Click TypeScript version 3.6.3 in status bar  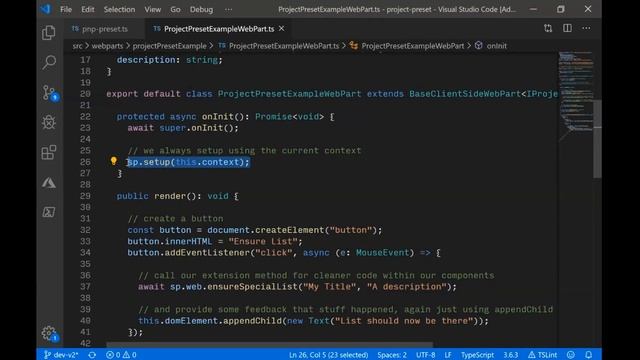click(510, 355)
